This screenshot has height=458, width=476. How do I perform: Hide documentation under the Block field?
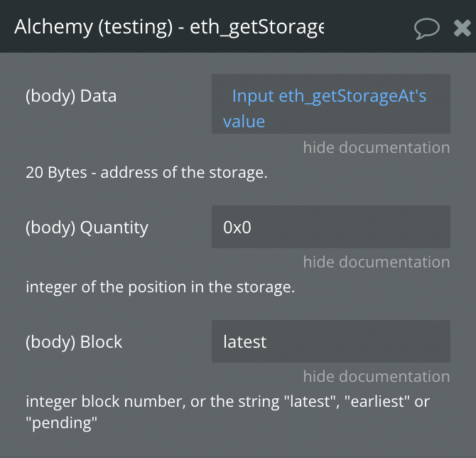[x=377, y=376]
